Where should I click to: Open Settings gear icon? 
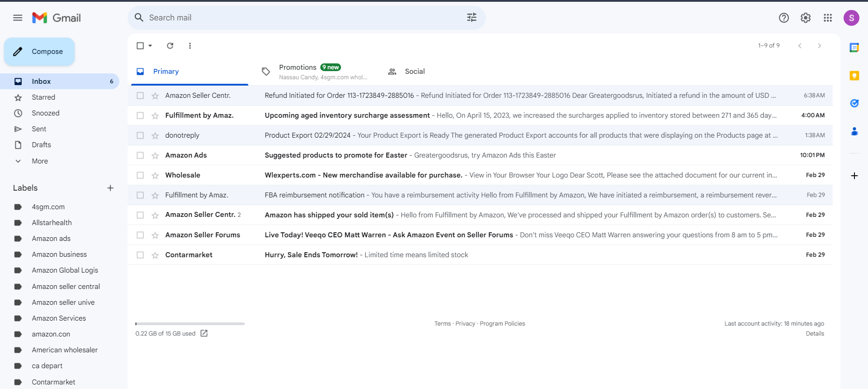(806, 18)
